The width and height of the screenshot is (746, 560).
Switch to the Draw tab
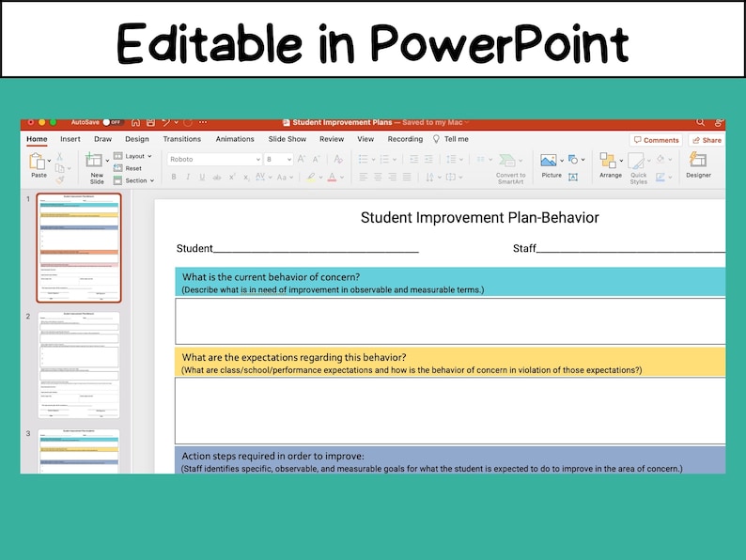(102, 139)
